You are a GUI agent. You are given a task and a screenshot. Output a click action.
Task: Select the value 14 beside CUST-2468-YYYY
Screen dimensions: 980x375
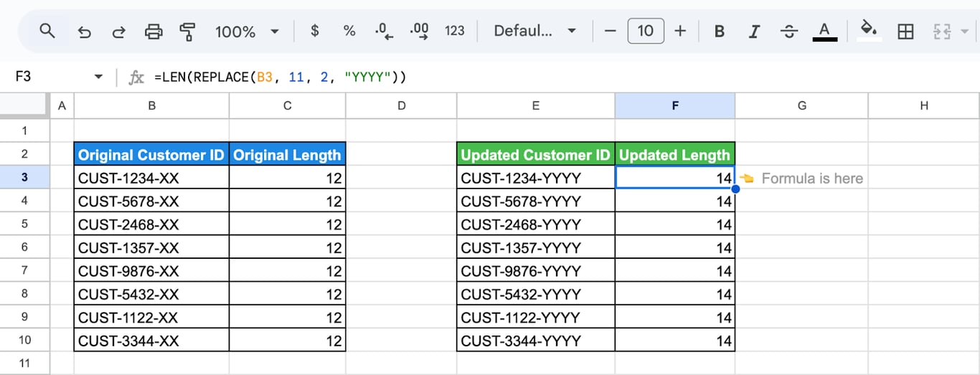(x=675, y=224)
